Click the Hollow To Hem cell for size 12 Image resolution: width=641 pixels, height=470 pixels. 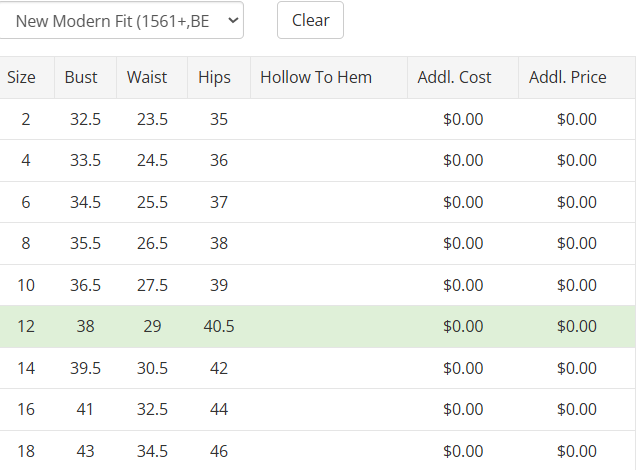pyautogui.click(x=328, y=327)
